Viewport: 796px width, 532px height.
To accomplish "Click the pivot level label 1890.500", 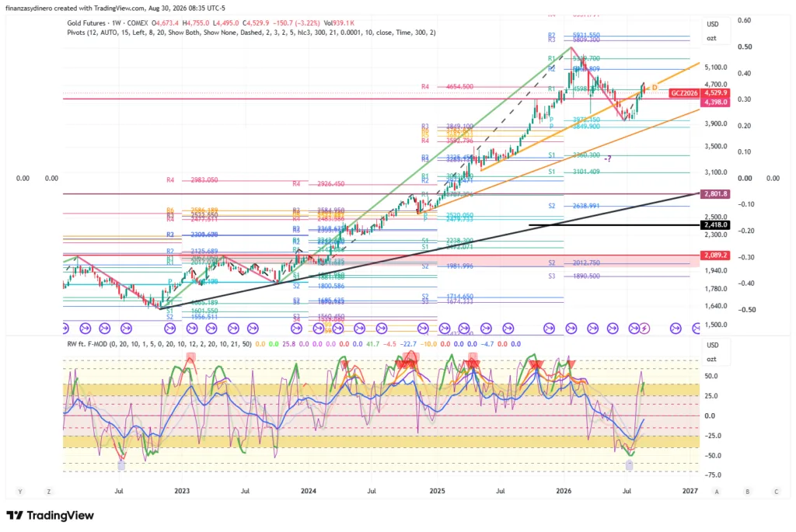I will (x=586, y=276).
